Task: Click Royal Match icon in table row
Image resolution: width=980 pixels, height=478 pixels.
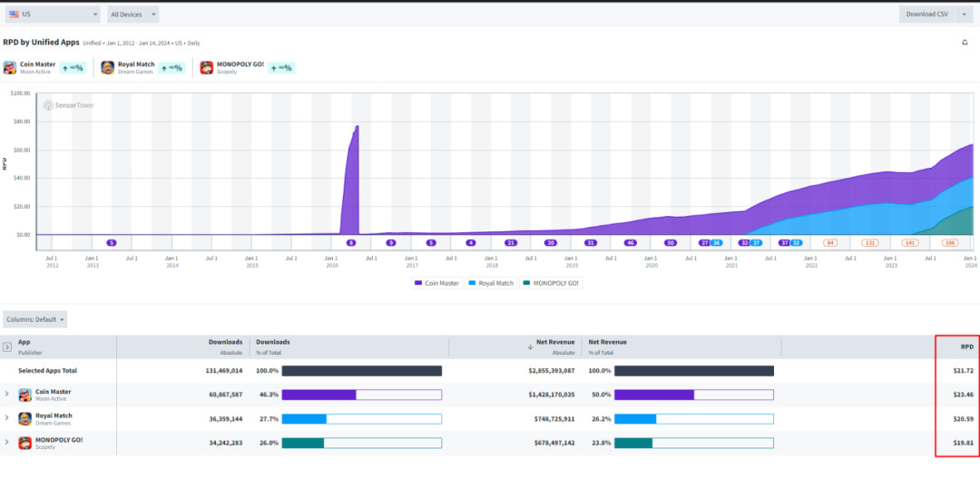Action: (25, 418)
